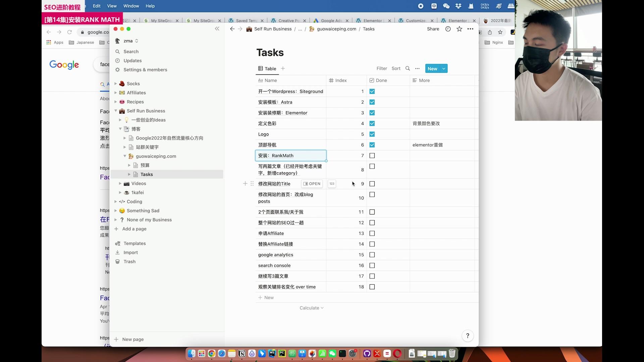
Task: Launch Google Chrome from the Dock
Action: click(212, 353)
